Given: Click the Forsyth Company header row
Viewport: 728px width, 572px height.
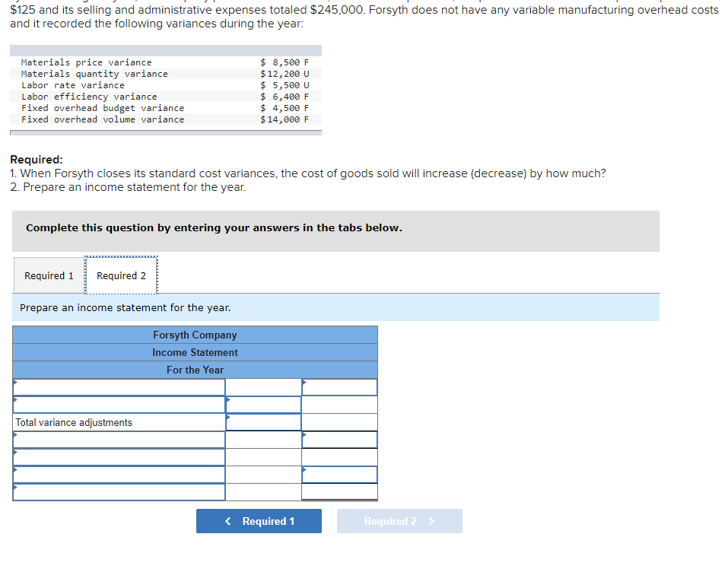Looking at the screenshot, I should (195, 335).
